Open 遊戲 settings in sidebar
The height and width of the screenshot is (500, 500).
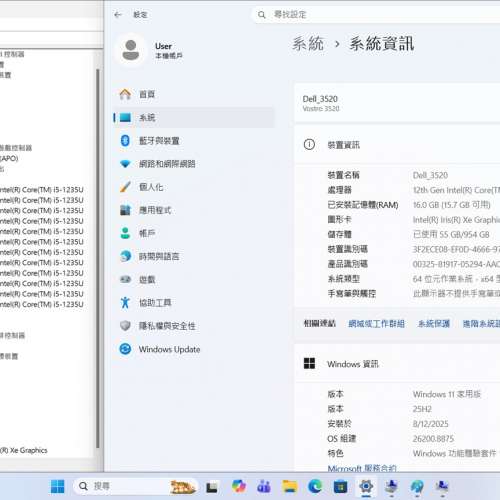click(x=193, y=280)
